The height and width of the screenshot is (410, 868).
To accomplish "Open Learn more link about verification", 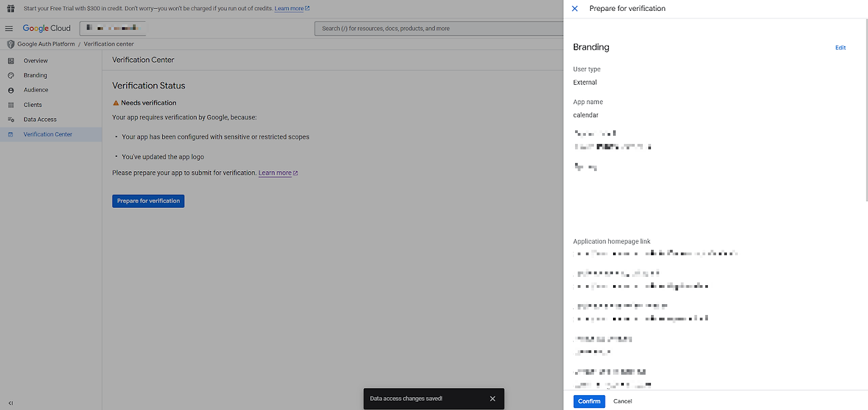I will 278,173.
